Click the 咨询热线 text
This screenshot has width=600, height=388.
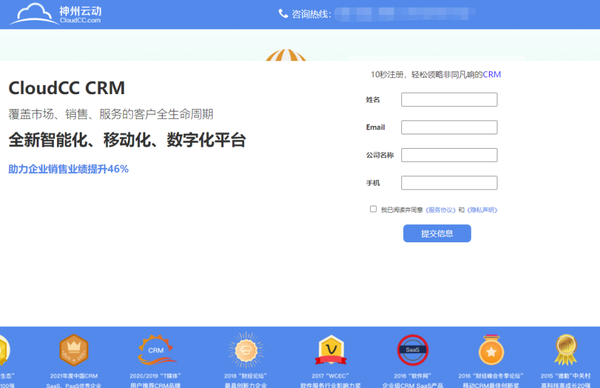pyautogui.click(x=311, y=14)
